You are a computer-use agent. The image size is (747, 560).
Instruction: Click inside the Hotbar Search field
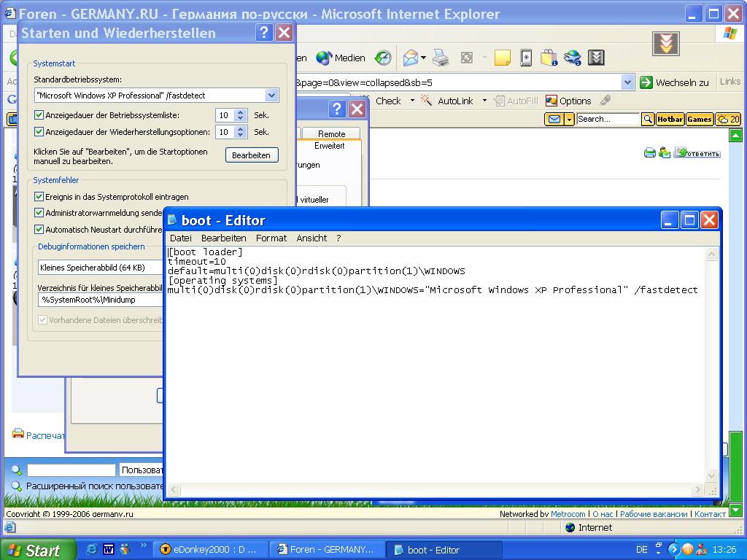click(607, 119)
